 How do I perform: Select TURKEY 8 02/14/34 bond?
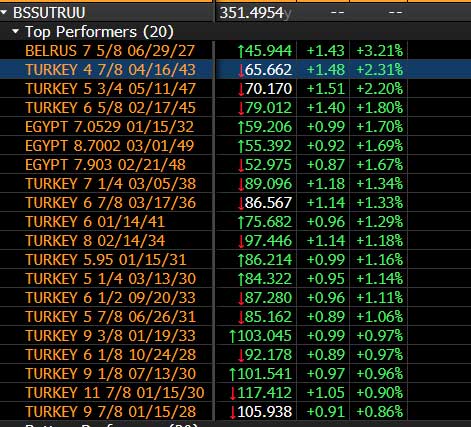coord(95,241)
